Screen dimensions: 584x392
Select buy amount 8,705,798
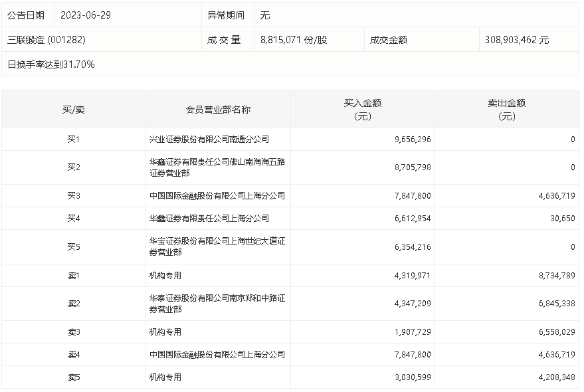point(413,167)
